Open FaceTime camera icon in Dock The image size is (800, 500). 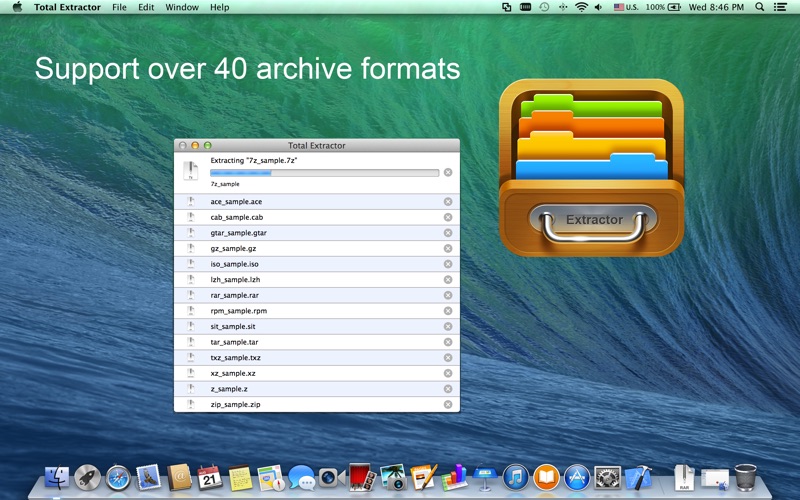click(332, 478)
